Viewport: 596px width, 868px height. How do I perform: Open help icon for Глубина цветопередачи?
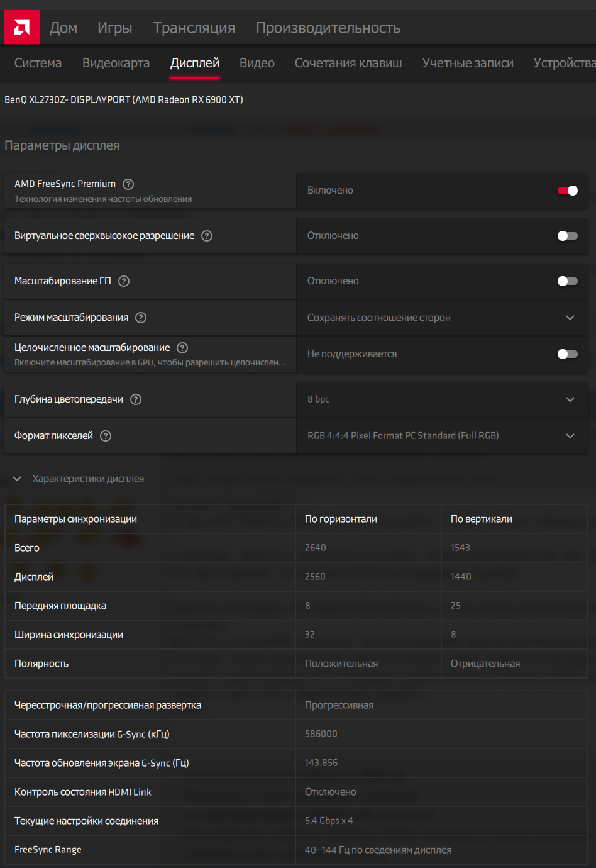[136, 399]
